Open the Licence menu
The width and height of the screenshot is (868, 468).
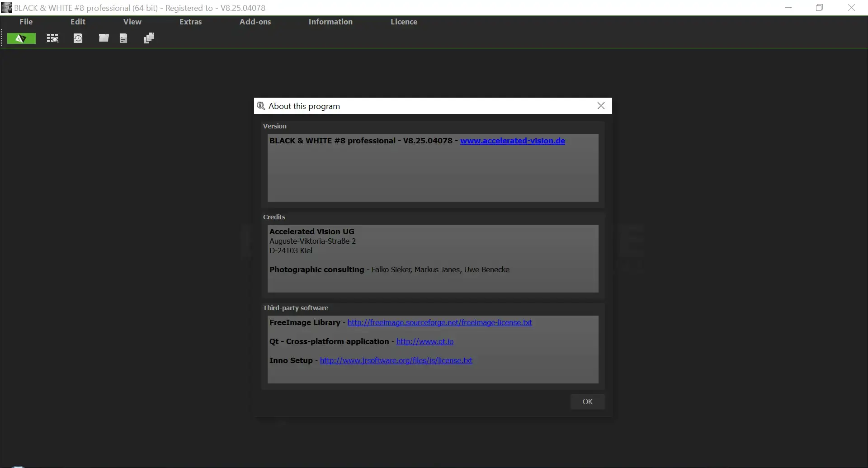(404, 21)
